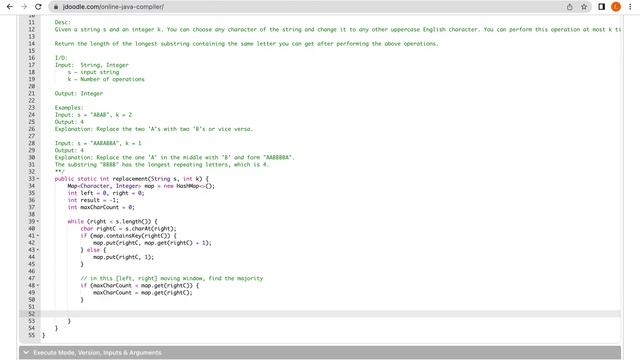Open the browser three-dot menu
The image size is (640, 360).
[630, 7]
